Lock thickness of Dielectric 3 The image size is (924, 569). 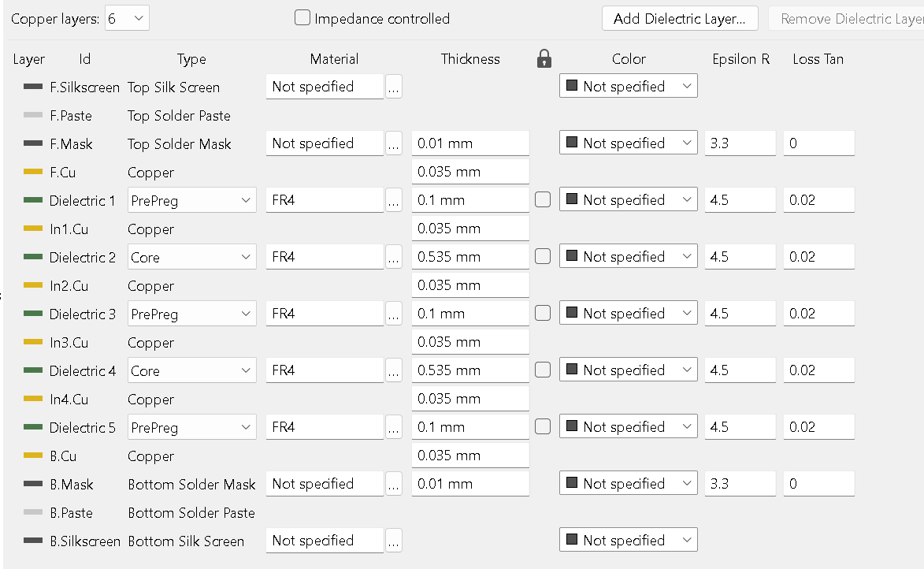(543, 313)
